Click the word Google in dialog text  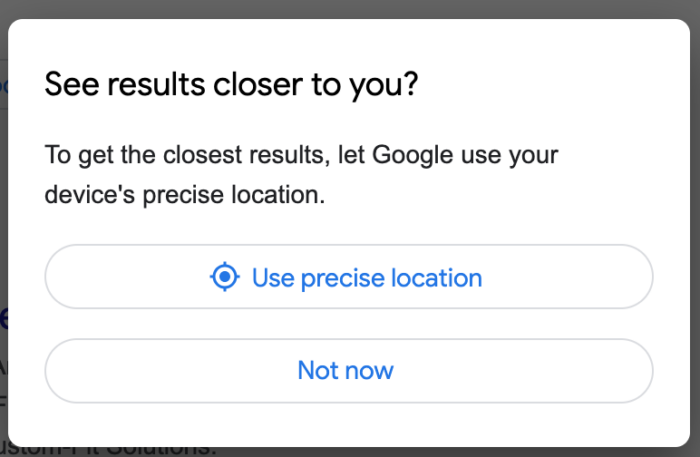click(x=408, y=156)
